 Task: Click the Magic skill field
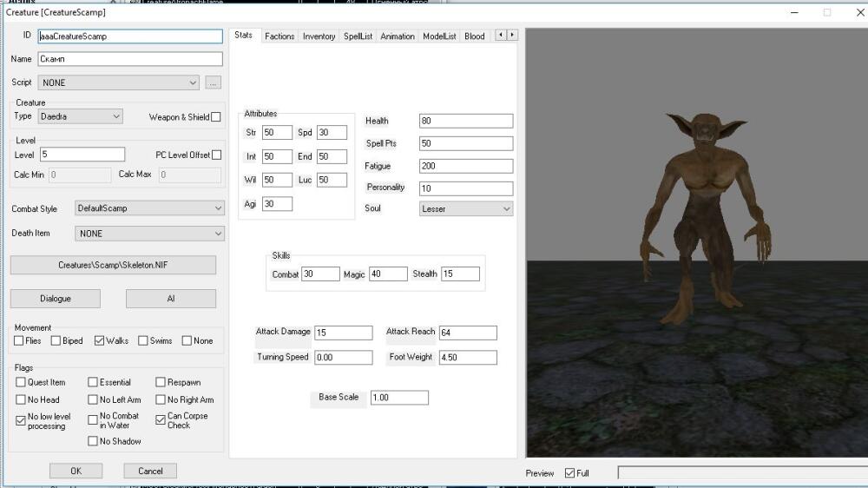pos(388,274)
